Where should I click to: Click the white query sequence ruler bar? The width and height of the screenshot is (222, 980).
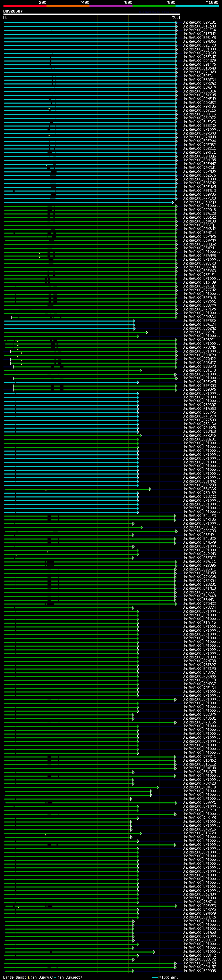pos(92,15)
